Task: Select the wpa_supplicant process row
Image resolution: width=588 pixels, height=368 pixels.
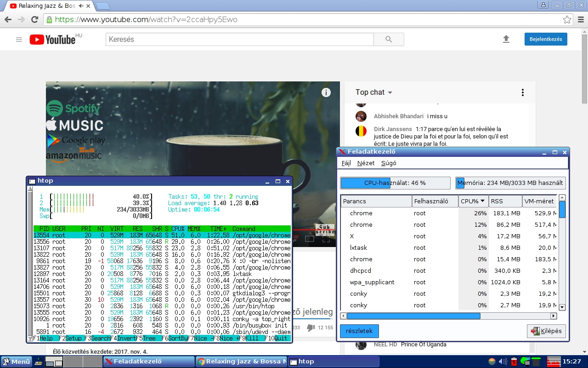Action: [449, 282]
